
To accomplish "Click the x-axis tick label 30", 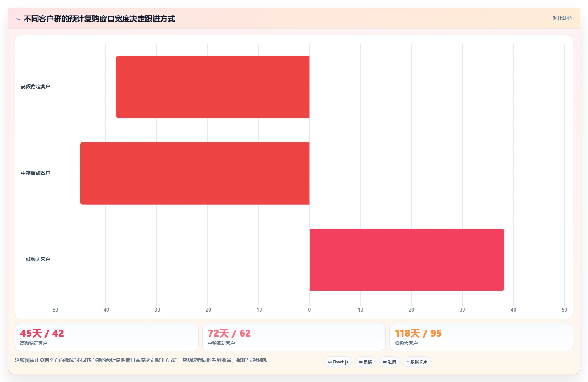I will [462, 310].
